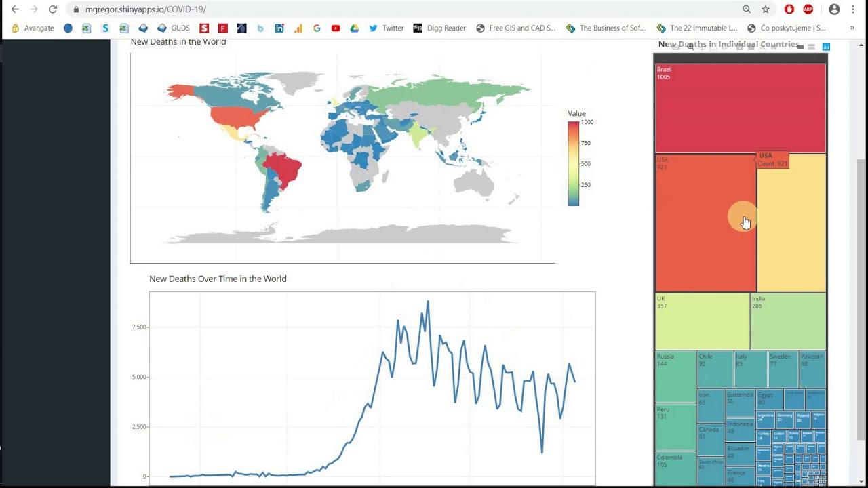Open the Chrome profile avatar

tap(834, 9)
